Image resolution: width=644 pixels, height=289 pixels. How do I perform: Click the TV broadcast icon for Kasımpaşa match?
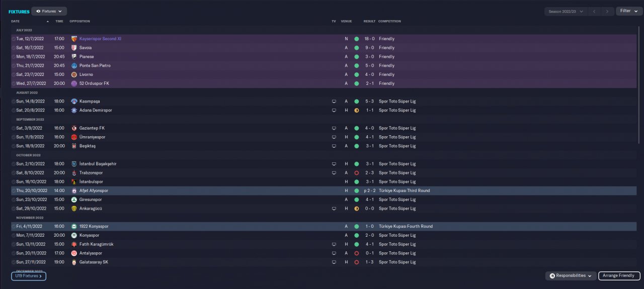coord(334,101)
